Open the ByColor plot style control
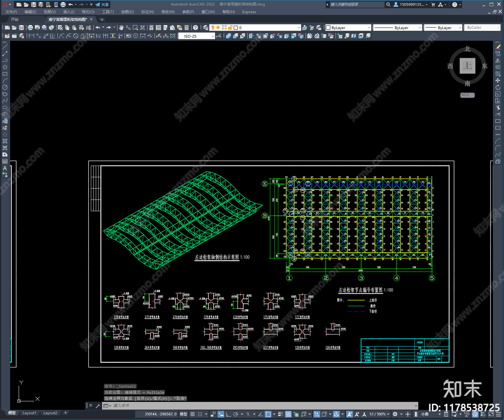The image size is (504, 420). point(482,28)
